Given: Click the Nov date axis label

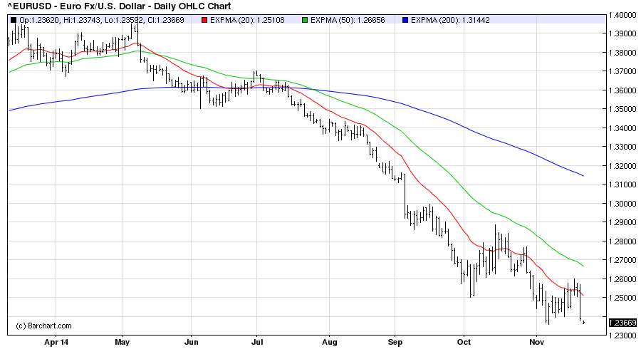Looking at the screenshot, I should click(536, 342).
